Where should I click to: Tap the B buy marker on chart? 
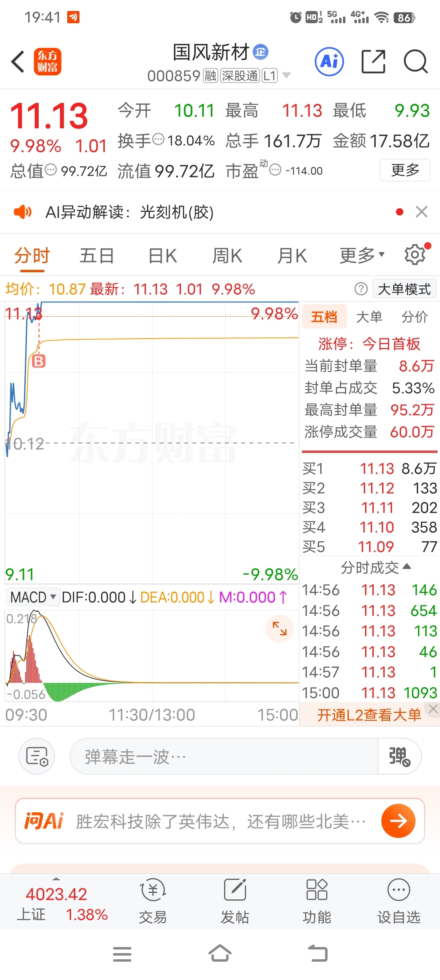coord(39,361)
